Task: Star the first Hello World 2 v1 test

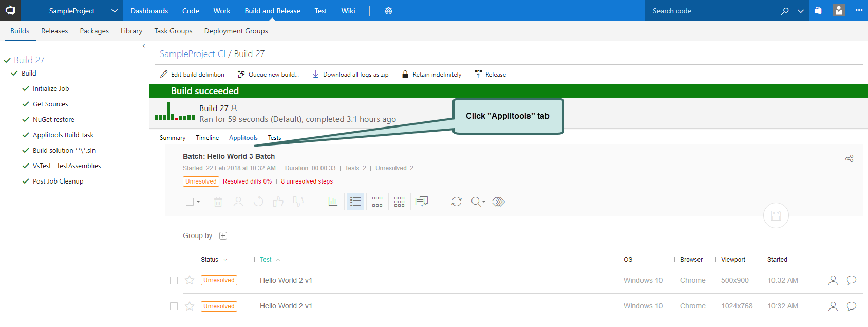Action: [190, 280]
